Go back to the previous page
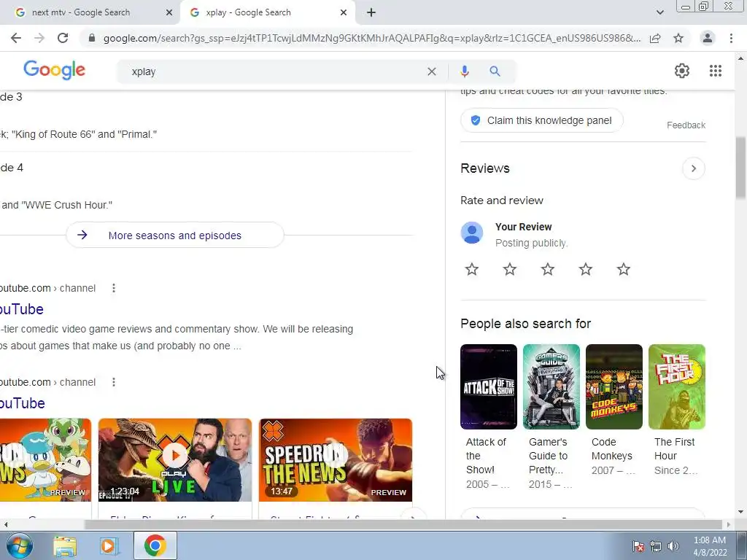 (x=16, y=38)
